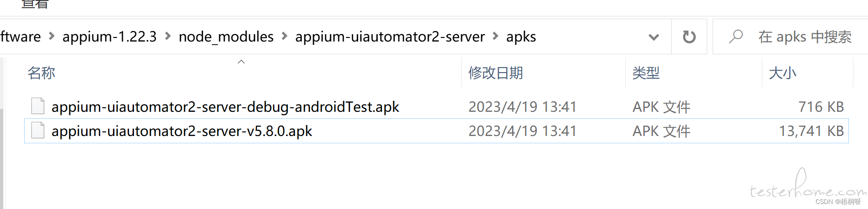Go to appium-1.22.3 breadcrumb folder
Image resolution: width=868 pixels, height=209 pixels.
click(109, 37)
